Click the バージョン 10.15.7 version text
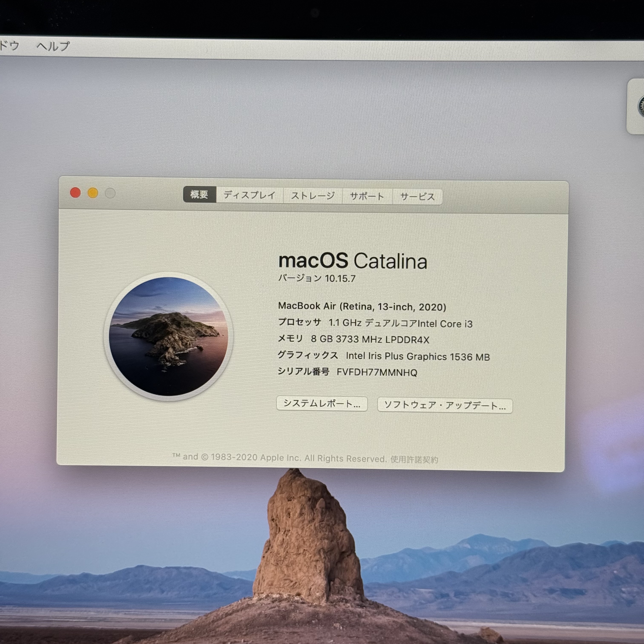Viewport: 644px width, 644px height. (317, 278)
